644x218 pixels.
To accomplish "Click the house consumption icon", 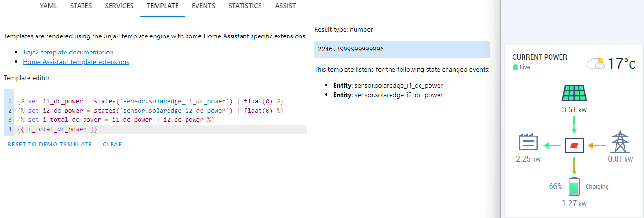I will (528, 142).
